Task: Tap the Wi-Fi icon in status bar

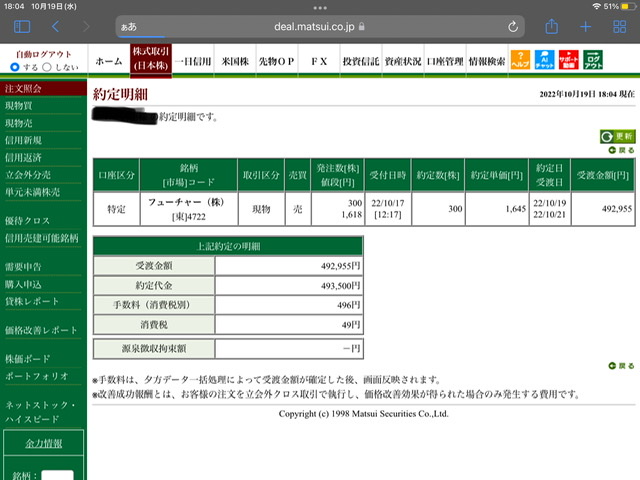Action: point(597,7)
